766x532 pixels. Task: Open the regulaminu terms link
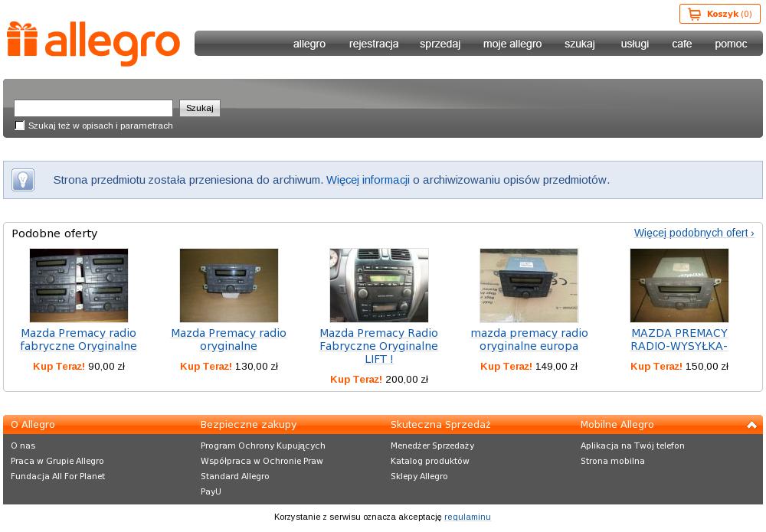[467, 517]
